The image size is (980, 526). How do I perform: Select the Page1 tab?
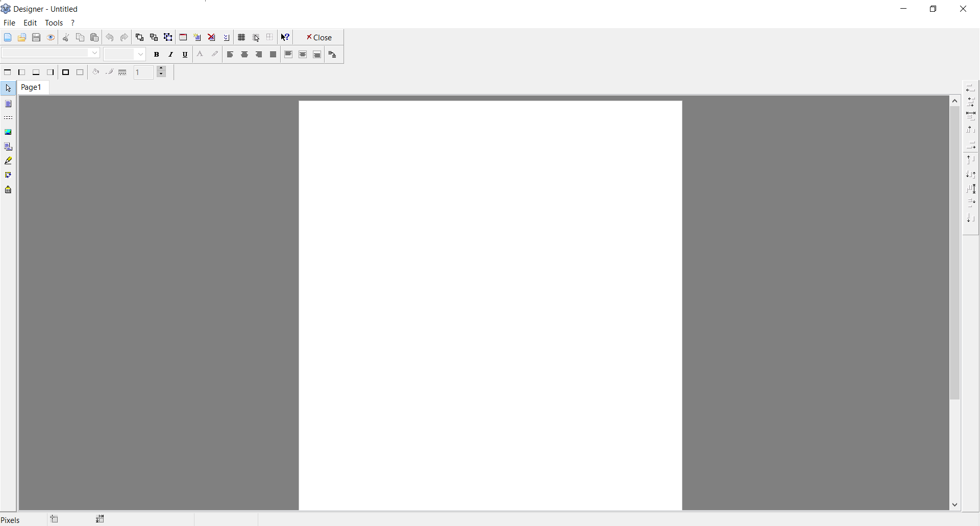point(31,87)
